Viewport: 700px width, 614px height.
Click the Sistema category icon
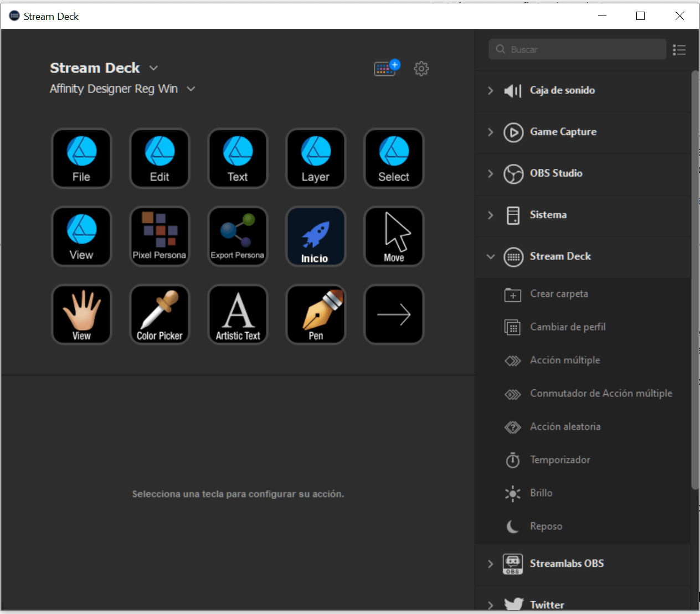tap(513, 215)
